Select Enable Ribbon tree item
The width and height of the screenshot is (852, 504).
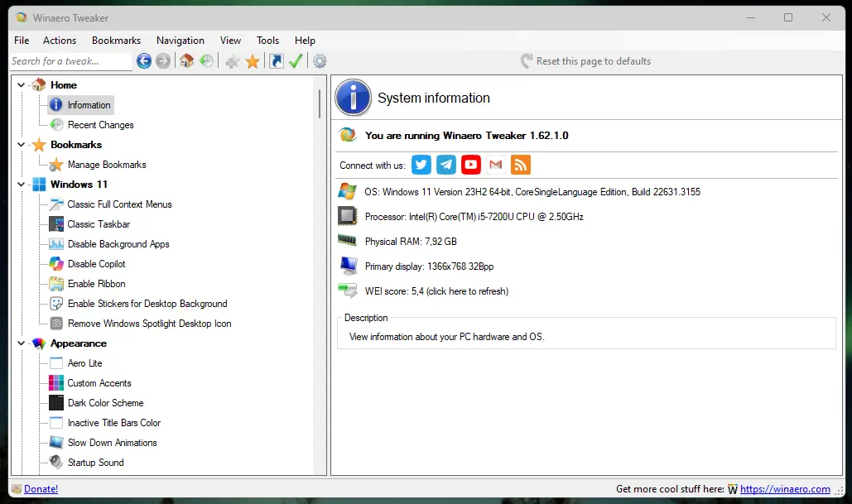tap(97, 284)
